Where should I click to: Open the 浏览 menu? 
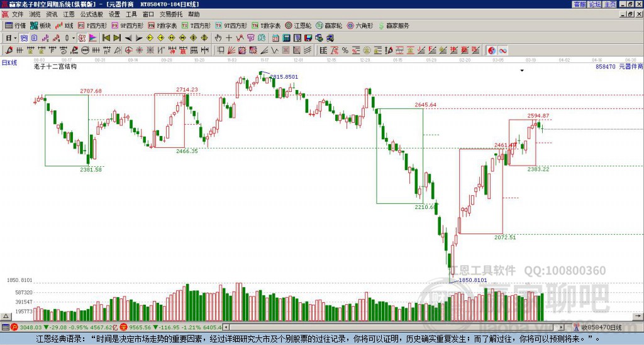pyautogui.click(x=35, y=14)
